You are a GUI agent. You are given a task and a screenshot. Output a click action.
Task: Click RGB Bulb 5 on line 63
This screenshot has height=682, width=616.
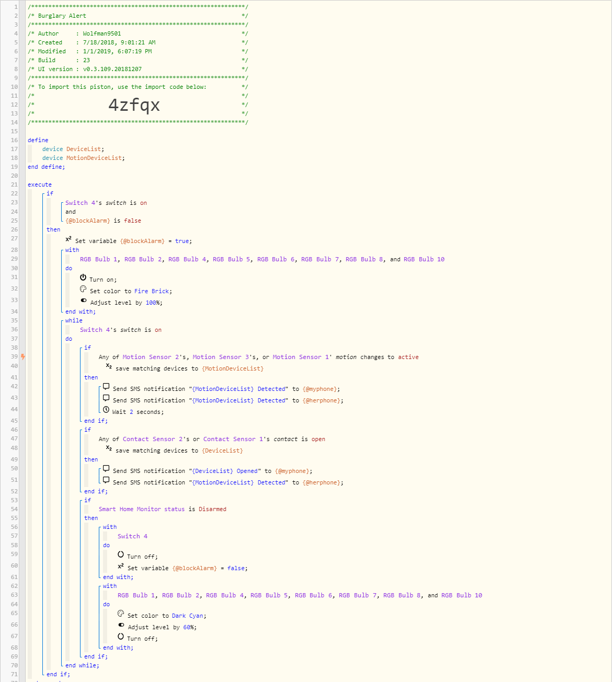tap(269, 595)
